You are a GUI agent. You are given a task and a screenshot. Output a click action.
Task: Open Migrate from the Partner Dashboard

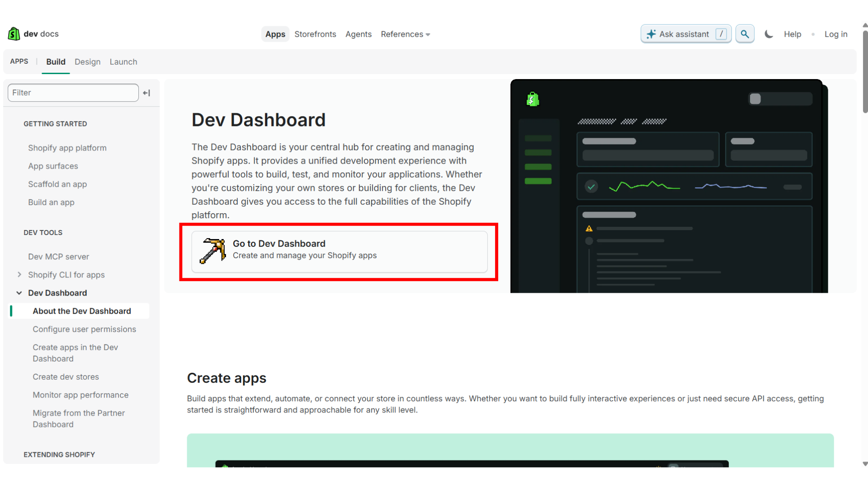coord(79,418)
